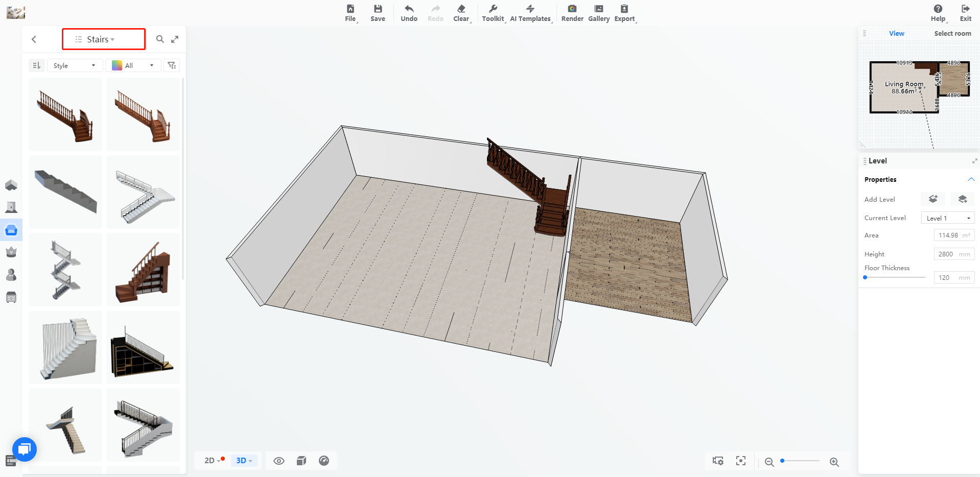This screenshot has width=980, height=477.
Task: Go back in the catalog panel
Action: coord(34,39)
